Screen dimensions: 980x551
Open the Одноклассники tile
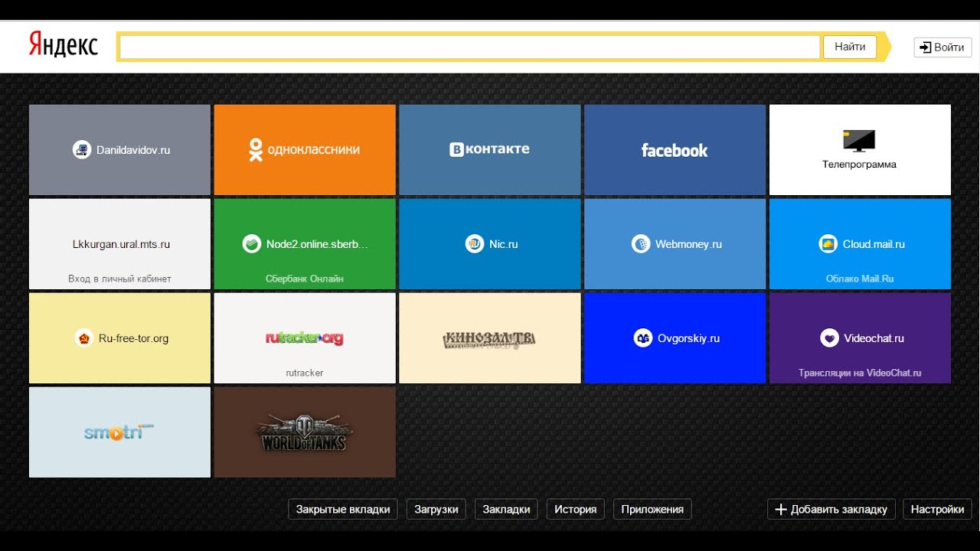point(305,150)
